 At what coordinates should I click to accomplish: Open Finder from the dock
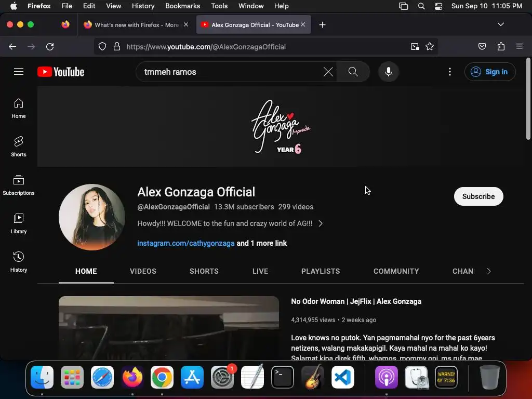click(x=42, y=377)
